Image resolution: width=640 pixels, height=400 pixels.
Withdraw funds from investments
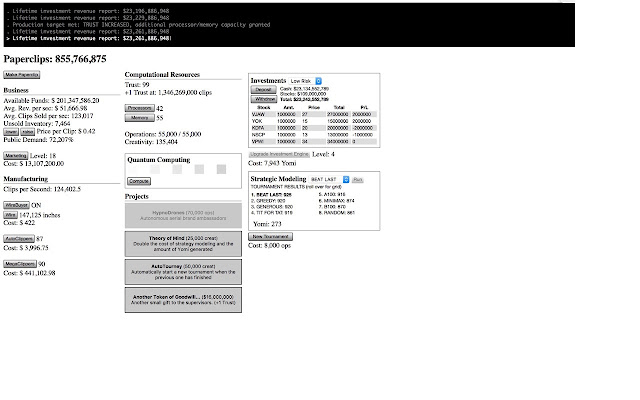click(x=263, y=99)
